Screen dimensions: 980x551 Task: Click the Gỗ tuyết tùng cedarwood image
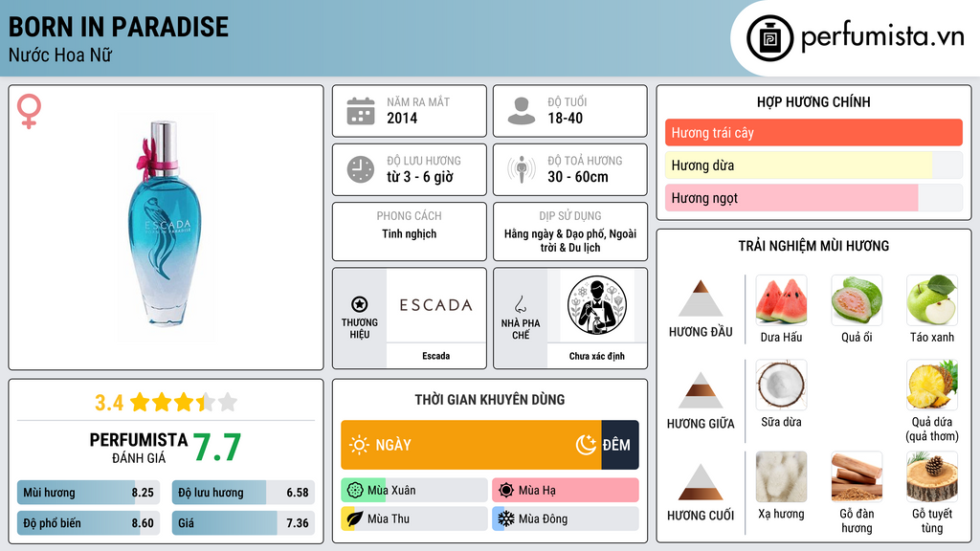[x=932, y=477]
